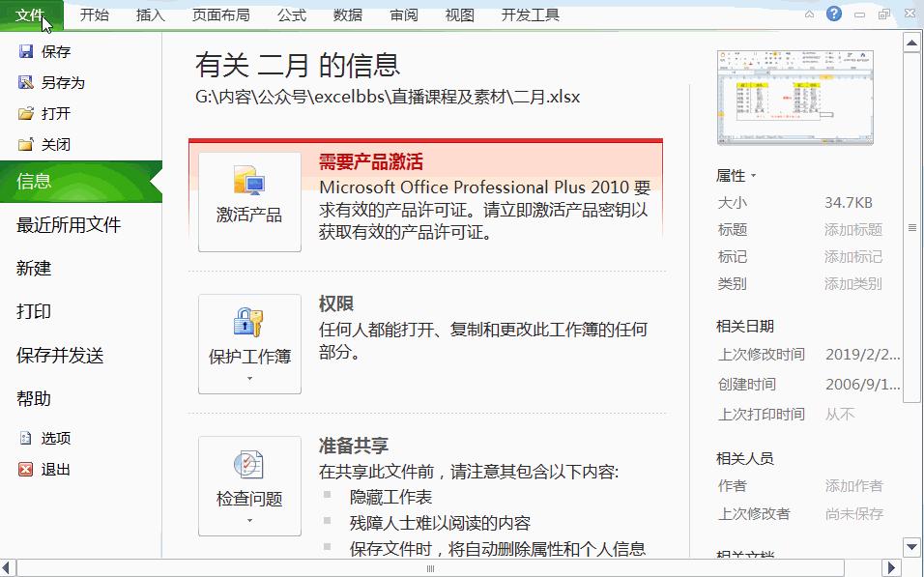Open Excel 选项 via its gear icon
Image resolution: width=924 pixels, height=577 pixels.
click(24, 437)
